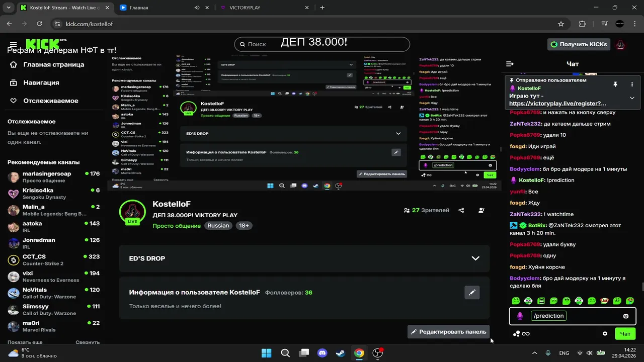
Task: Select the heart-eyes green emote
Action: point(629,301)
